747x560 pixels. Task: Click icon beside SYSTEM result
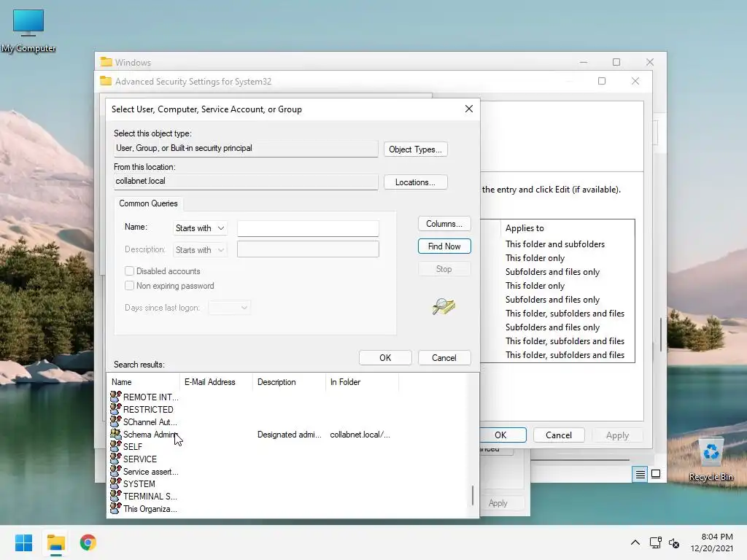click(116, 483)
